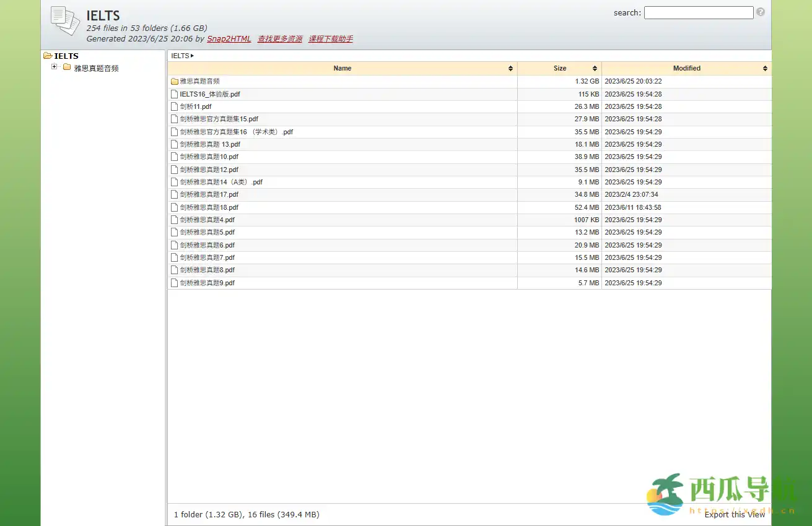Viewport: 812px width, 526px height.
Task: Open the 查找更多资源 link
Action: [x=280, y=39]
